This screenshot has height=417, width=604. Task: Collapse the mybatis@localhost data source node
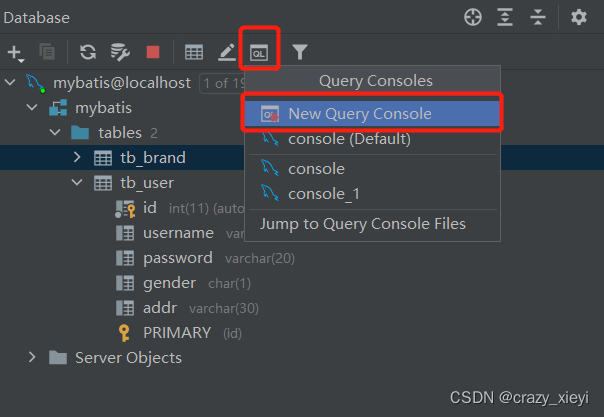click(11, 82)
